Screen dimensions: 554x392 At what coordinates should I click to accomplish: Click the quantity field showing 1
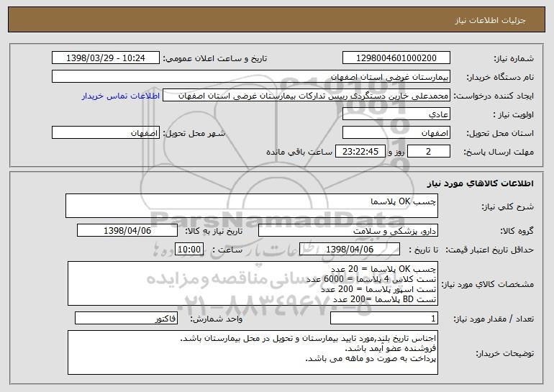point(384,318)
